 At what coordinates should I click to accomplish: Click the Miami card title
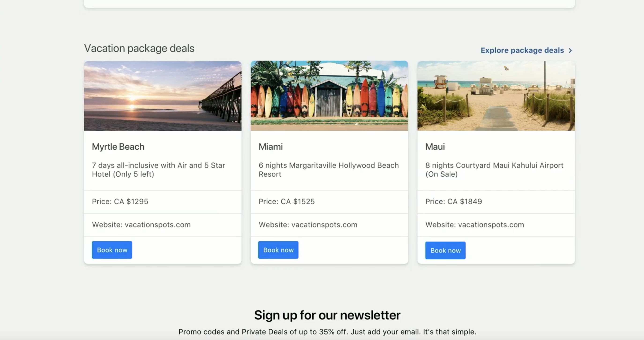[270, 147]
